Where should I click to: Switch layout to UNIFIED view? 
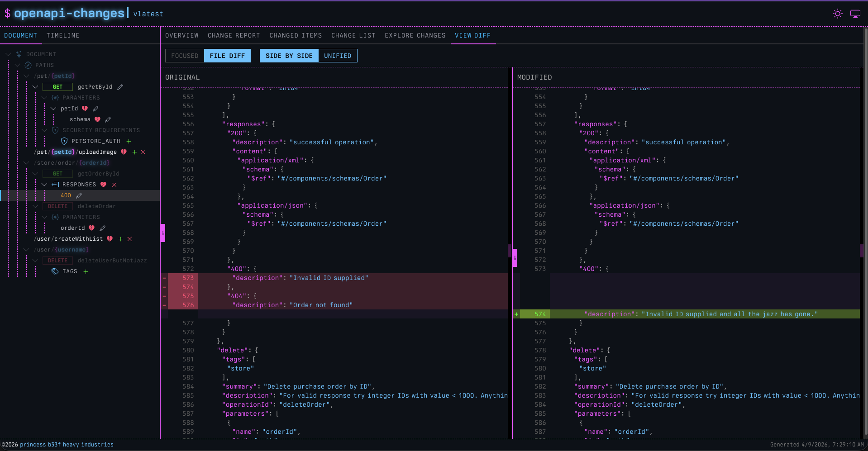coord(338,56)
